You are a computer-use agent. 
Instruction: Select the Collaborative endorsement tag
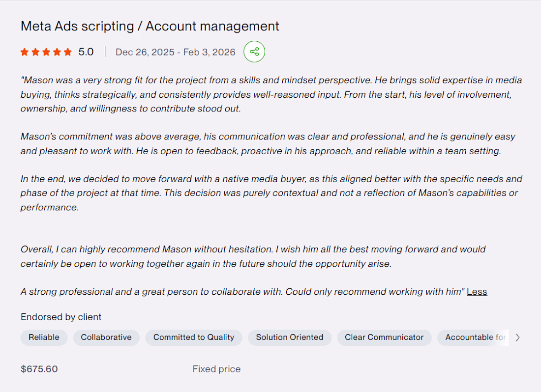[106, 337]
